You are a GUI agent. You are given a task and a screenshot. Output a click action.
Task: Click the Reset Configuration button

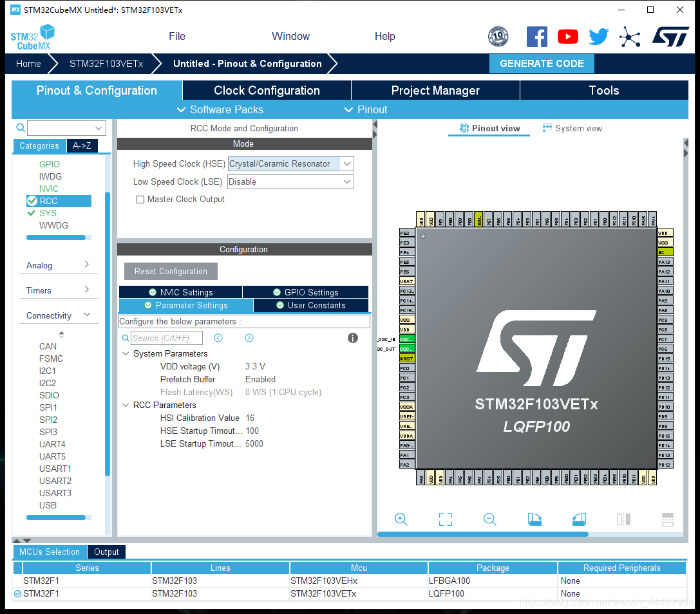pos(171,272)
